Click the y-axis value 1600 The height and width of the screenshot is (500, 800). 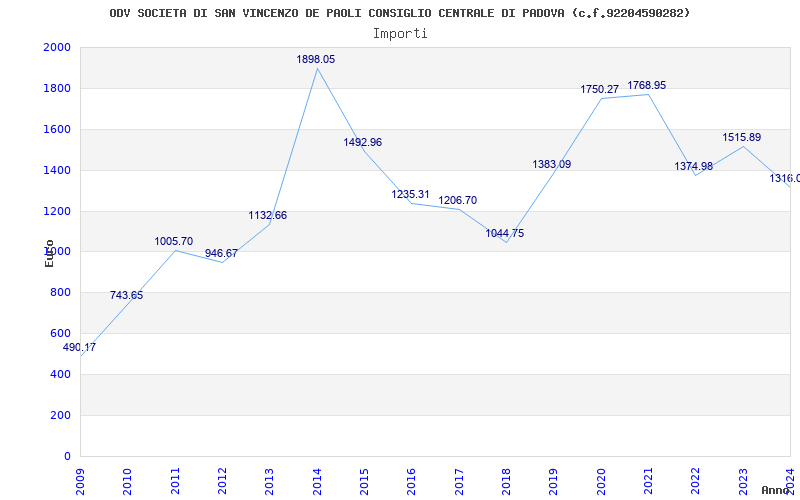[57, 130]
